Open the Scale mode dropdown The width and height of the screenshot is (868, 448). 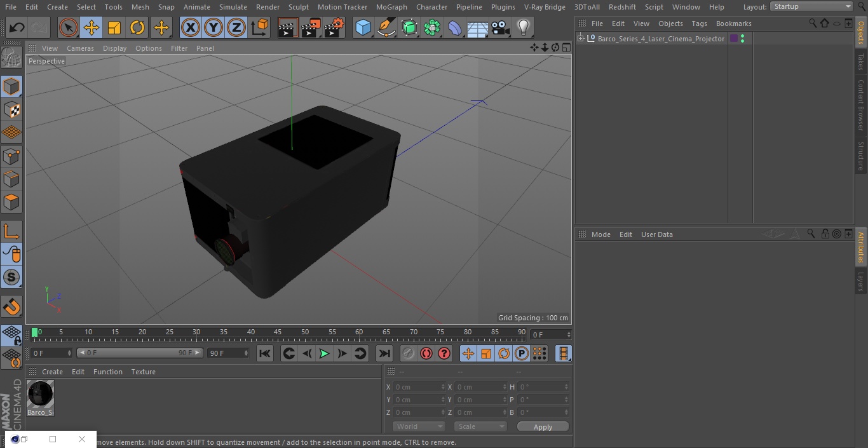click(x=480, y=426)
